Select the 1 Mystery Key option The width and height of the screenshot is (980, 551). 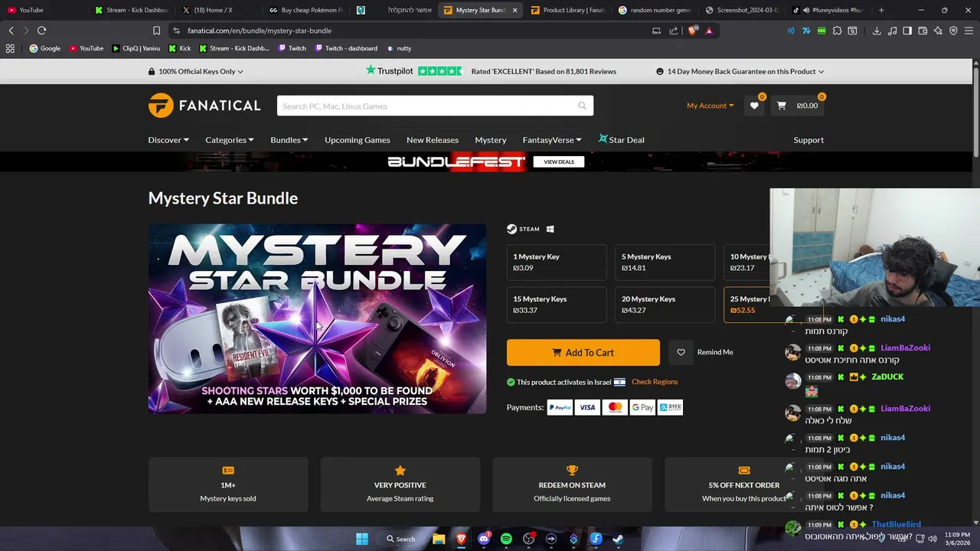coord(557,262)
